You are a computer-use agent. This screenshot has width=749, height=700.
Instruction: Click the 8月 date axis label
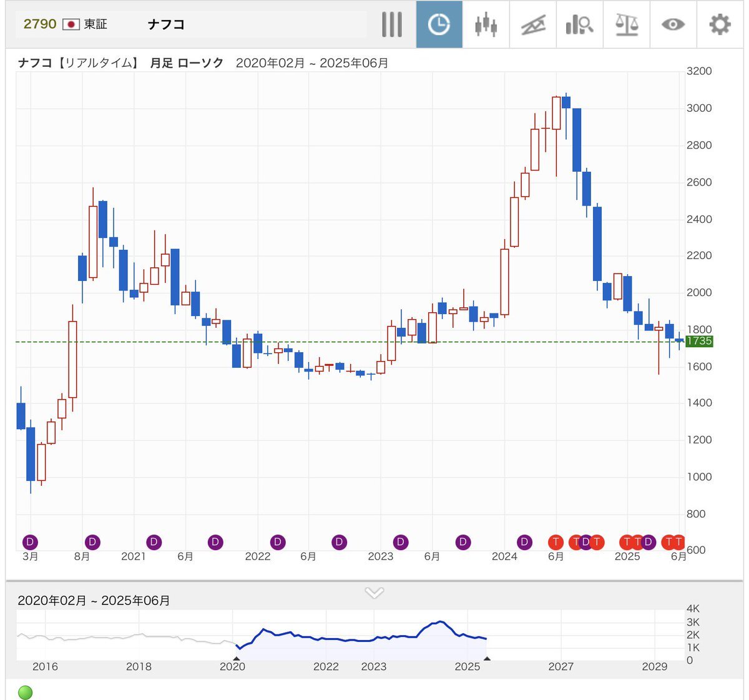pos(82,556)
